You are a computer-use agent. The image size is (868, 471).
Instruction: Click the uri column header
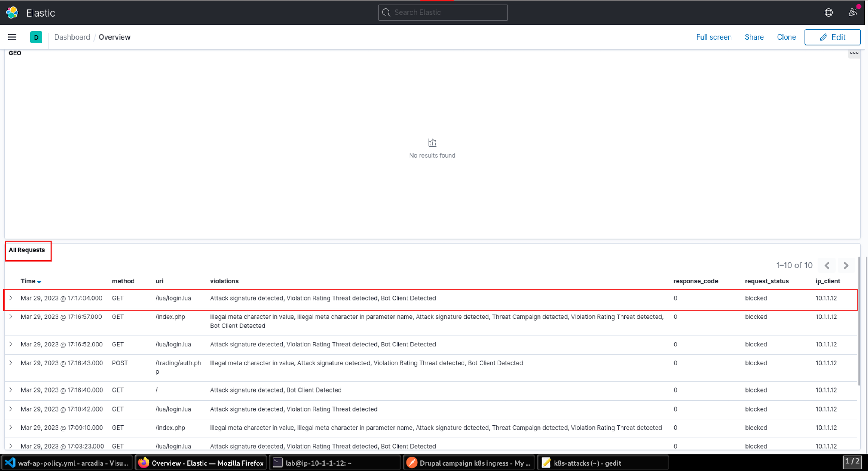(x=159, y=281)
